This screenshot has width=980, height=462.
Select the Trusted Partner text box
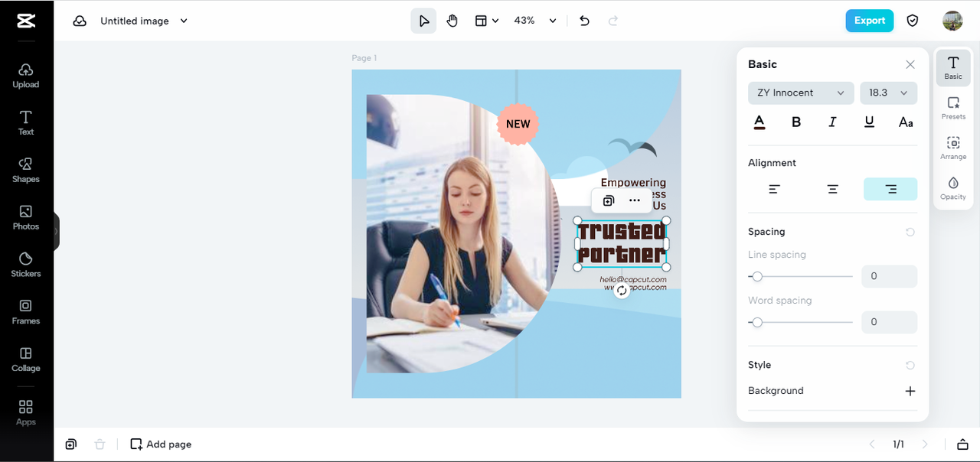click(x=622, y=243)
